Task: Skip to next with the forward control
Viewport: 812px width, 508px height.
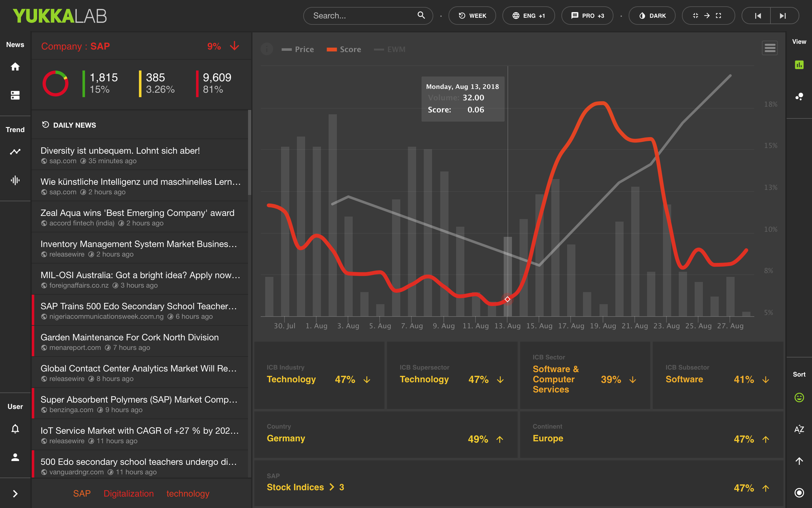Action: (x=783, y=16)
